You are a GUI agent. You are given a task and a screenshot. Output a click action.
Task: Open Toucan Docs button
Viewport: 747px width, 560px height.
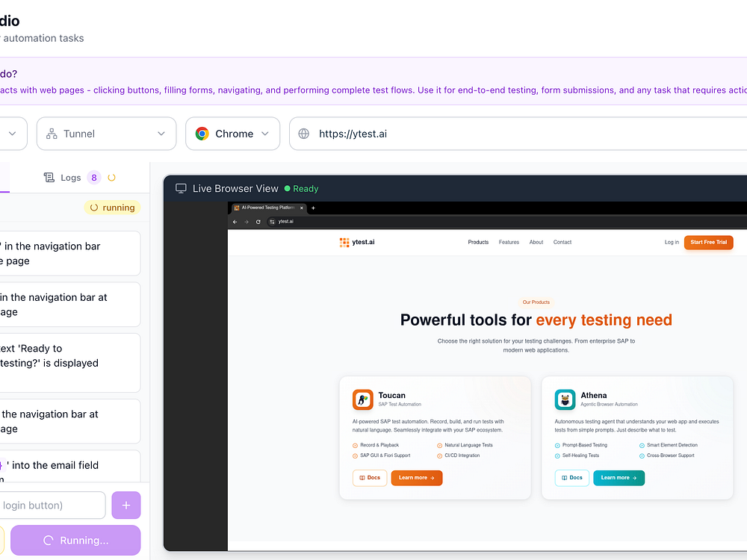coord(370,478)
